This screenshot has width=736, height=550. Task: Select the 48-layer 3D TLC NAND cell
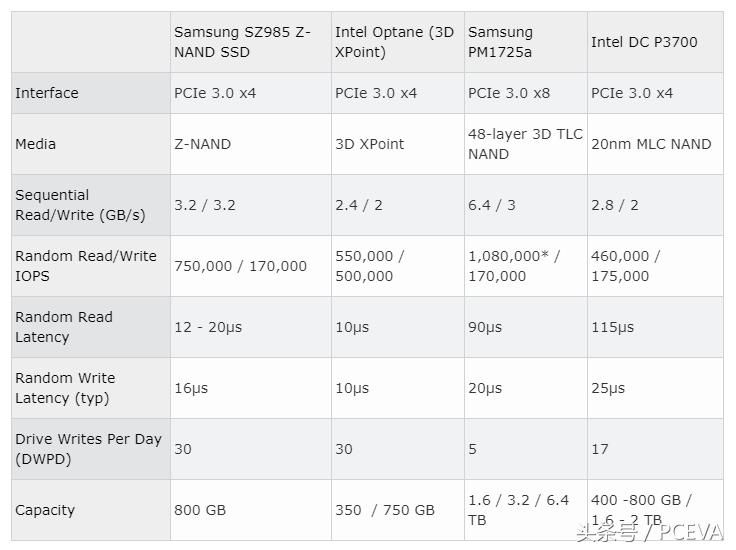click(525, 144)
